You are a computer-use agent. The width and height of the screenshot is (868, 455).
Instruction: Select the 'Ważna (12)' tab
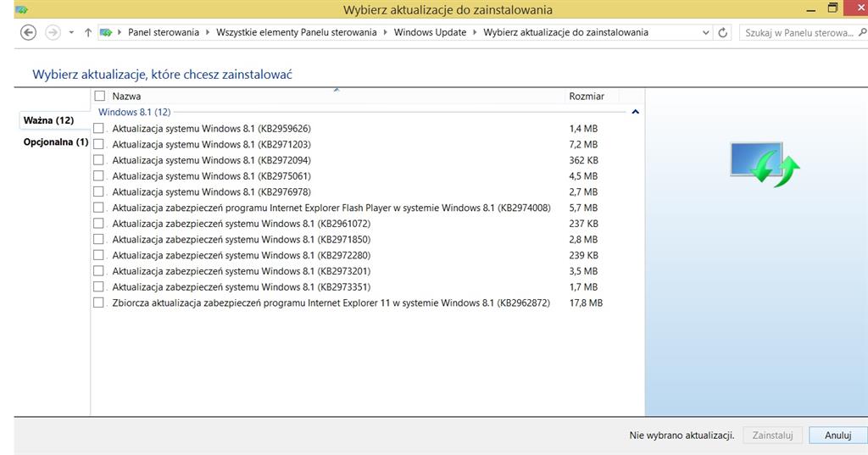(x=48, y=120)
